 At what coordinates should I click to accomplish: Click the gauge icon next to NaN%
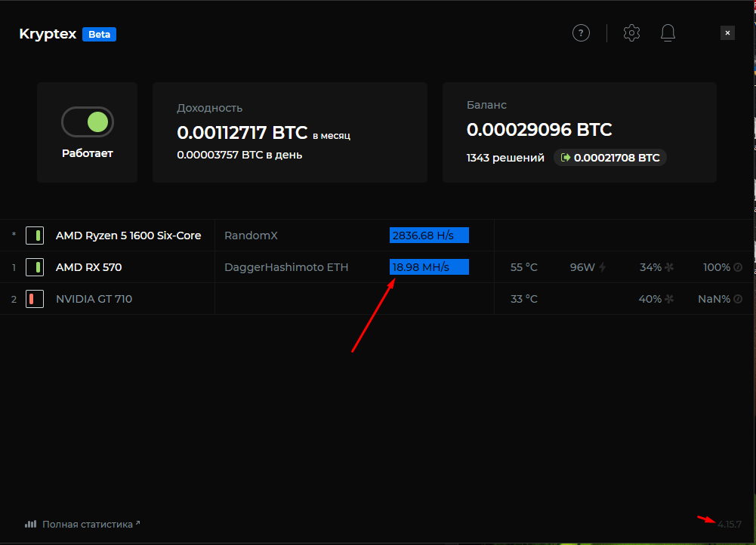pyautogui.click(x=738, y=299)
